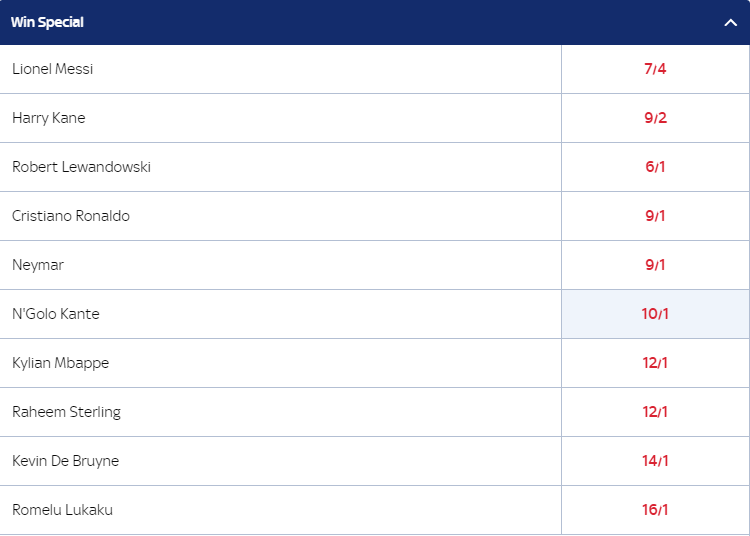Select Harry Kane 9/2 odds

click(655, 118)
